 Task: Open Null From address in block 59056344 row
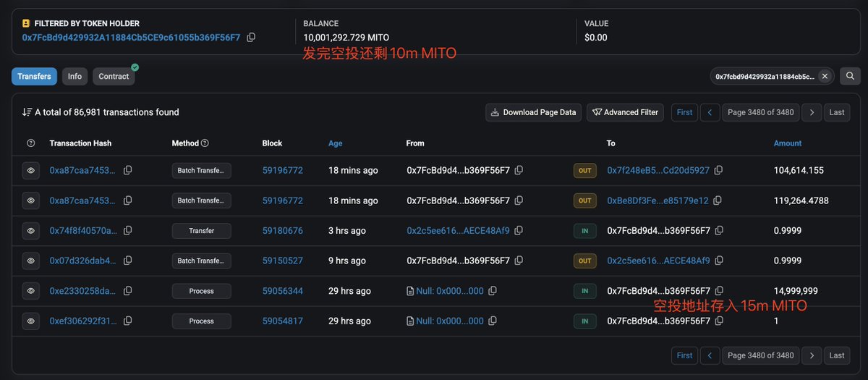(x=450, y=291)
